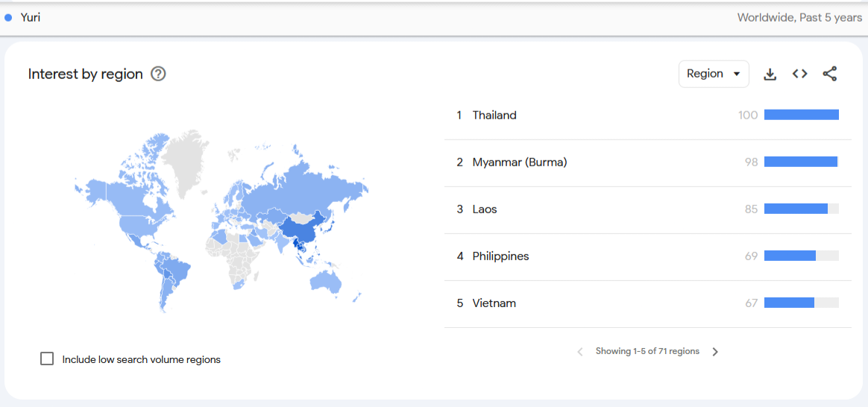
Task: Click China on the world map
Action: click(x=302, y=230)
